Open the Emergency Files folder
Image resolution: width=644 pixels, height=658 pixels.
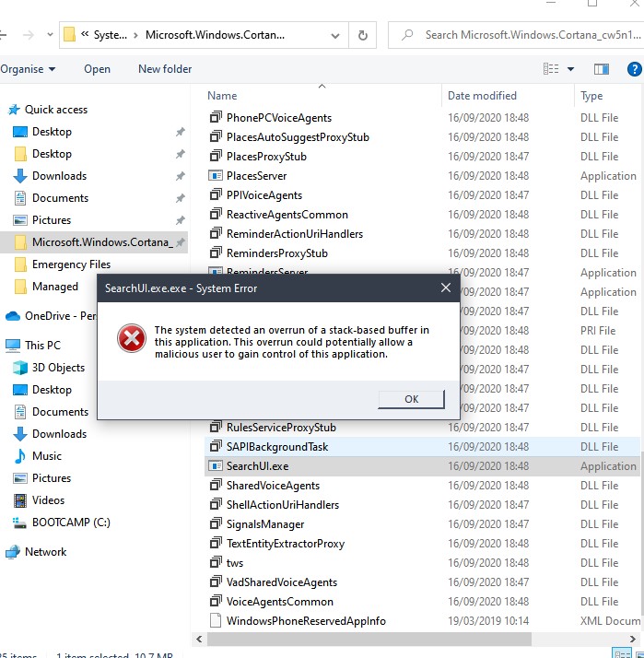tap(71, 264)
